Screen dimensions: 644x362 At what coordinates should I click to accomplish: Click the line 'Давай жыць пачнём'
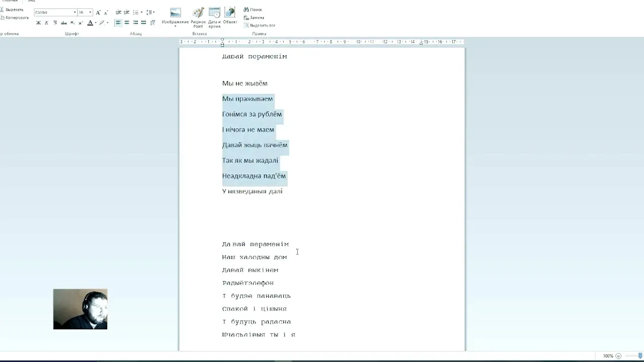point(255,145)
